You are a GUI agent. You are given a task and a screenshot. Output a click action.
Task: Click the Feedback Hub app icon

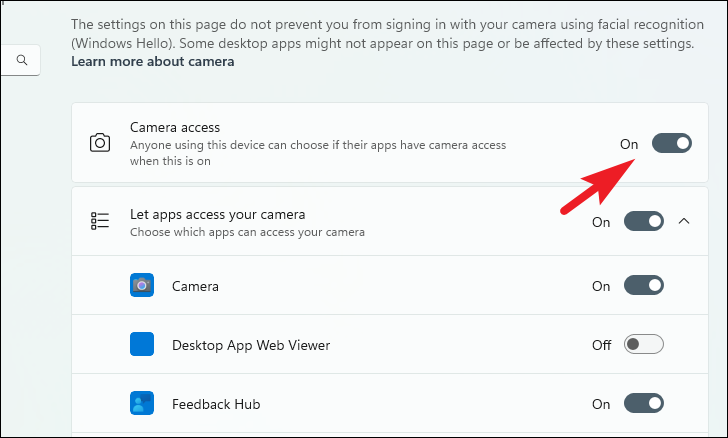[142, 404]
